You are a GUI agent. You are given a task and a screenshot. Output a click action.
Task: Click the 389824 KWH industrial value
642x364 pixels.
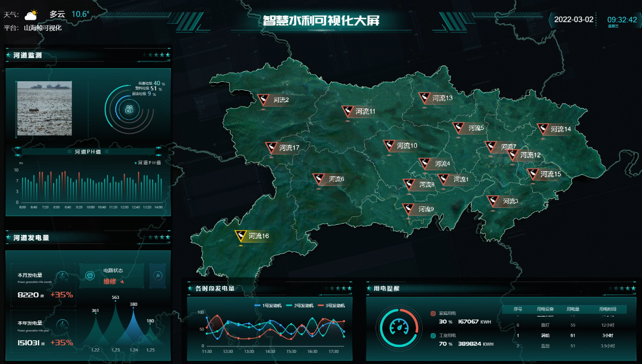(x=476, y=344)
